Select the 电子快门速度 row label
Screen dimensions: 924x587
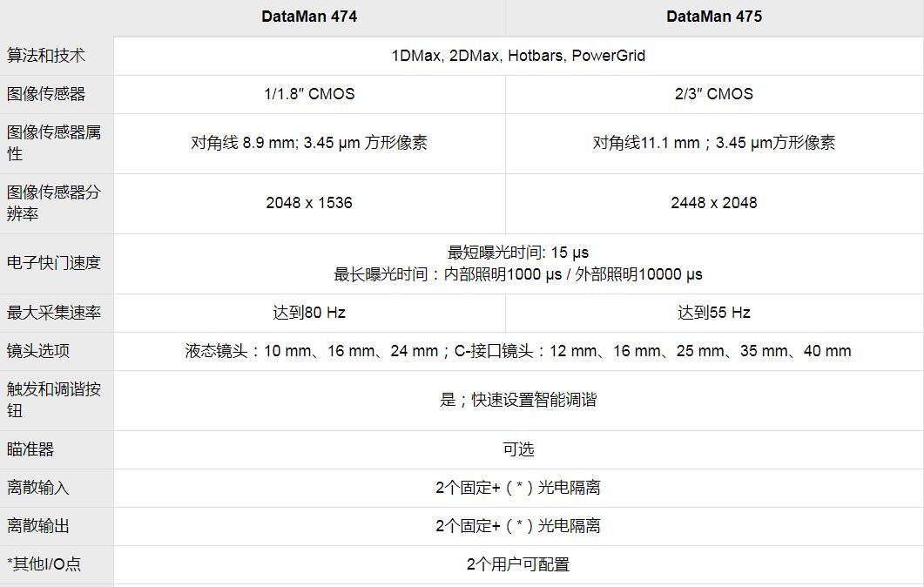coord(48,263)
